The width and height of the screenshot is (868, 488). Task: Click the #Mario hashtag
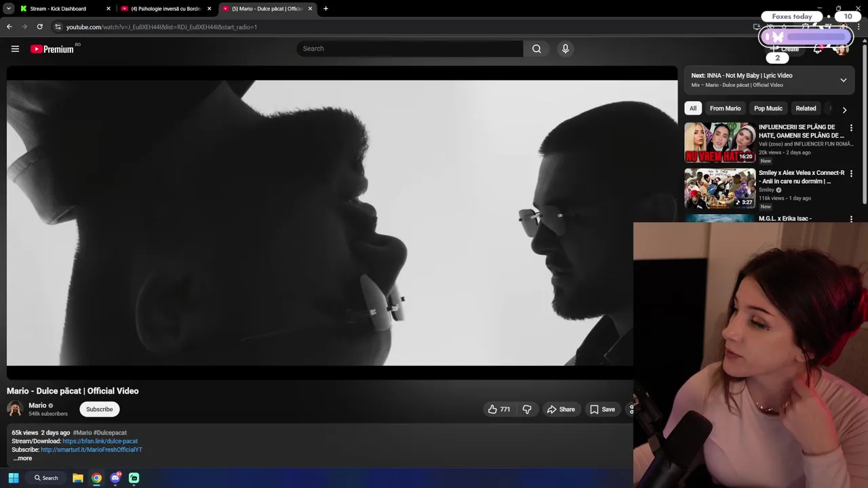[x=82, y=432]
